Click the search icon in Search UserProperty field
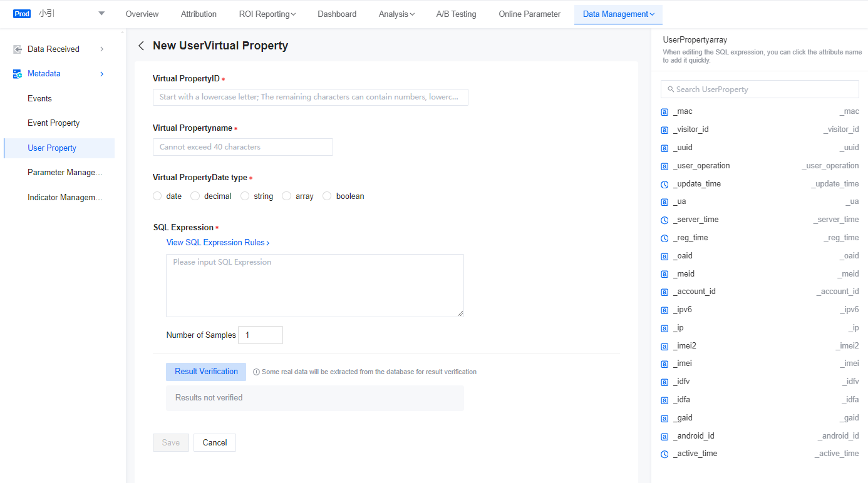The height and width of the screenshot is (483, 868). pyautogui.click(x=669, y=89)
